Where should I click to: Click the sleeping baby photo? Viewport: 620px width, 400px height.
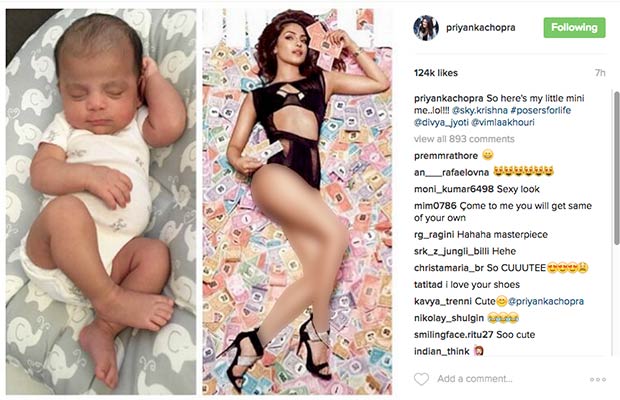(x=101, y=202)
